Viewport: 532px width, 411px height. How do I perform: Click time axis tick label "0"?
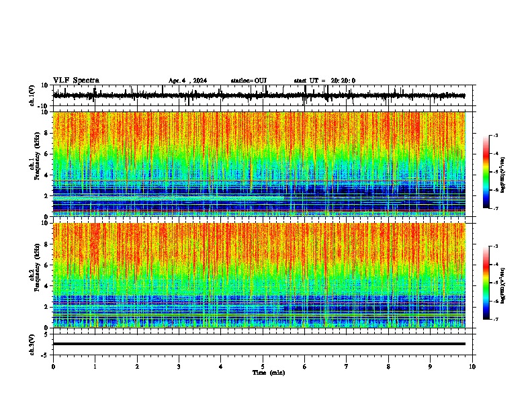[53, 367]
